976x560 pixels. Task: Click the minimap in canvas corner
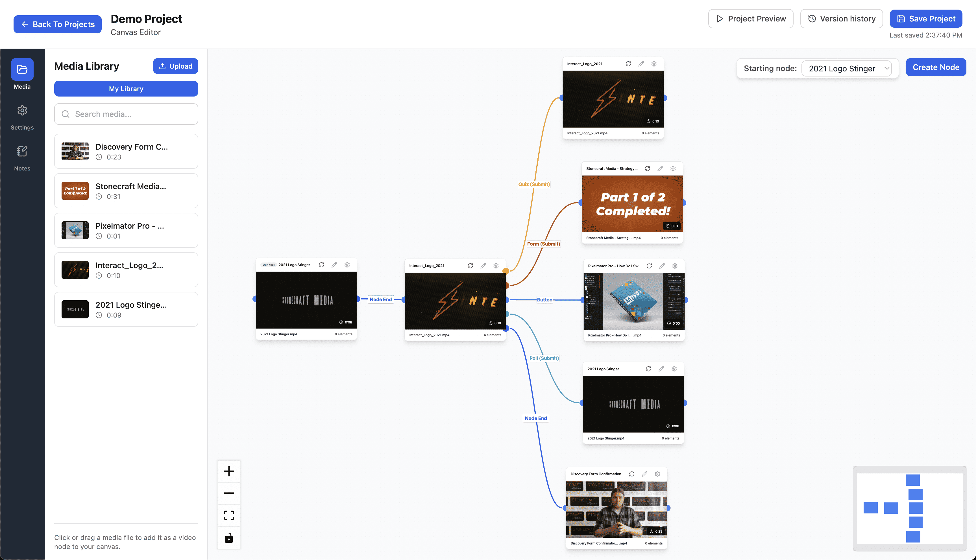pyautogui.click(x=909, y=508)
